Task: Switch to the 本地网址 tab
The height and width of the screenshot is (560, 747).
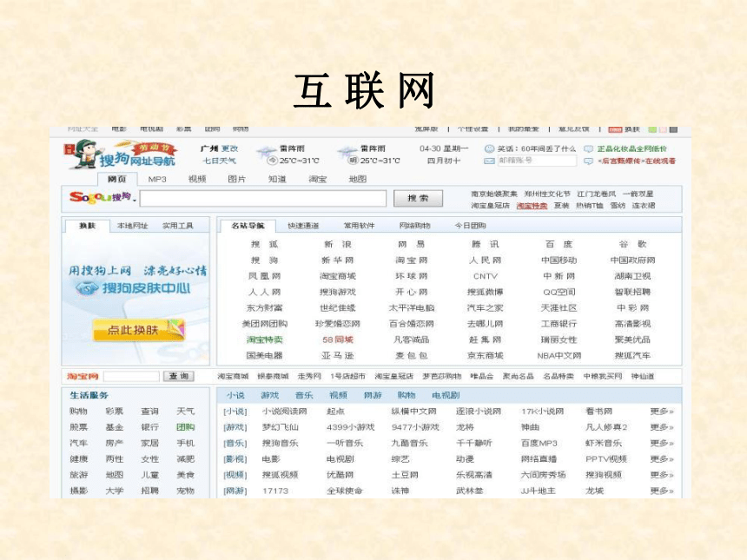Action: 132,226
